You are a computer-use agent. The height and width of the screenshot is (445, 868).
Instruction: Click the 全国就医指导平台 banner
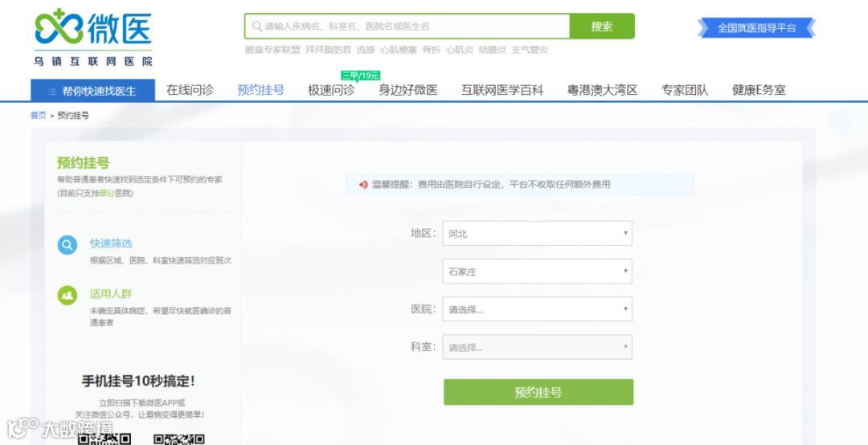756,27
